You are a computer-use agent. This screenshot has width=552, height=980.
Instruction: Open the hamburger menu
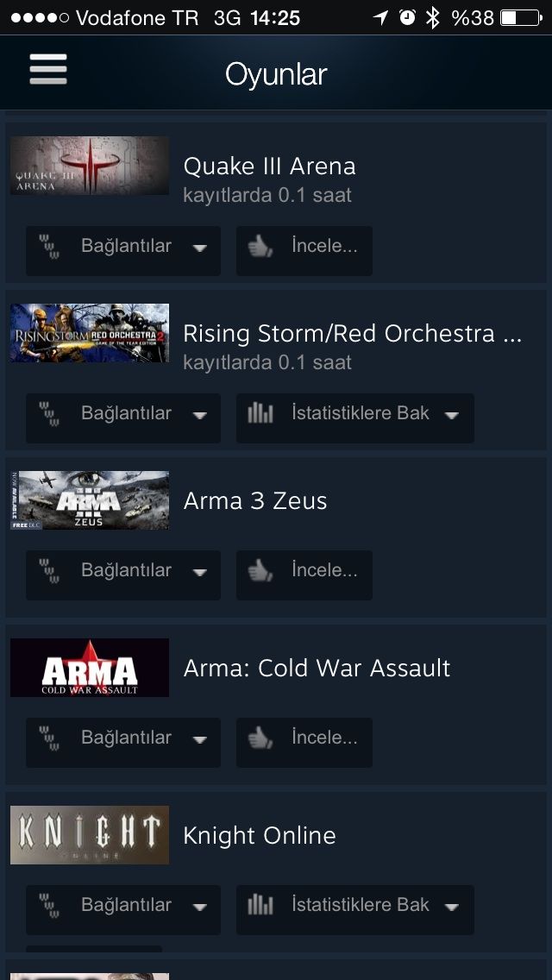coord(48,69)
